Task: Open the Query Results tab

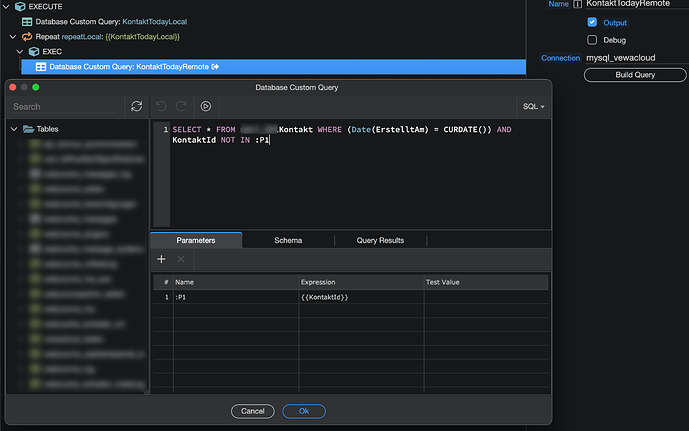Action: [x=380, y=240]
